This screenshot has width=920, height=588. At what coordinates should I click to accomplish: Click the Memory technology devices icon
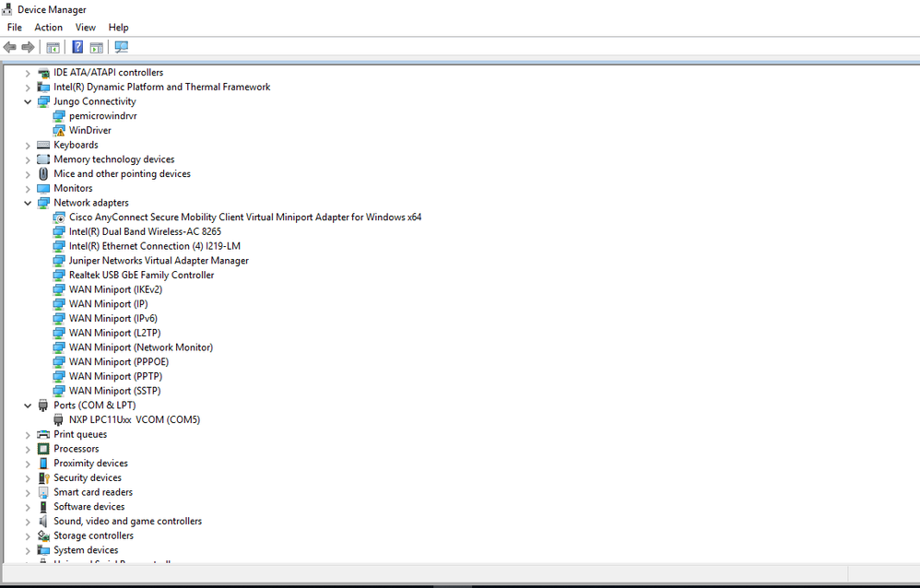43,159
